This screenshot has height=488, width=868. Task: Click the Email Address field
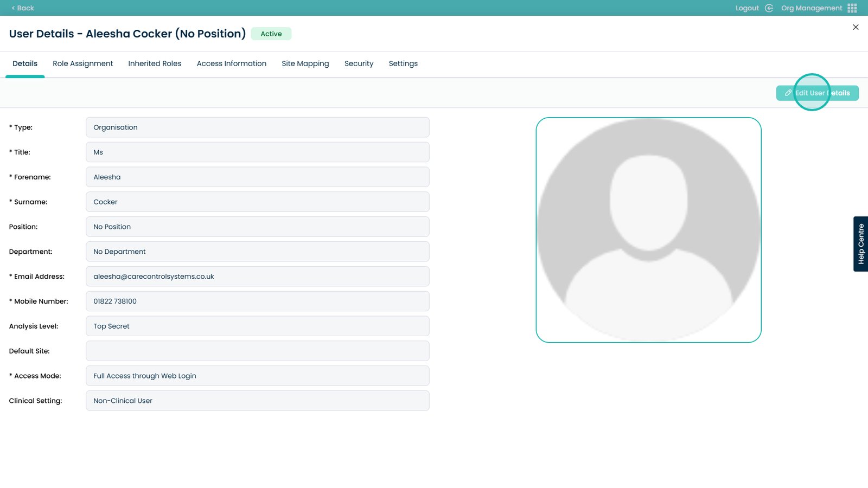tap(257, 277)
